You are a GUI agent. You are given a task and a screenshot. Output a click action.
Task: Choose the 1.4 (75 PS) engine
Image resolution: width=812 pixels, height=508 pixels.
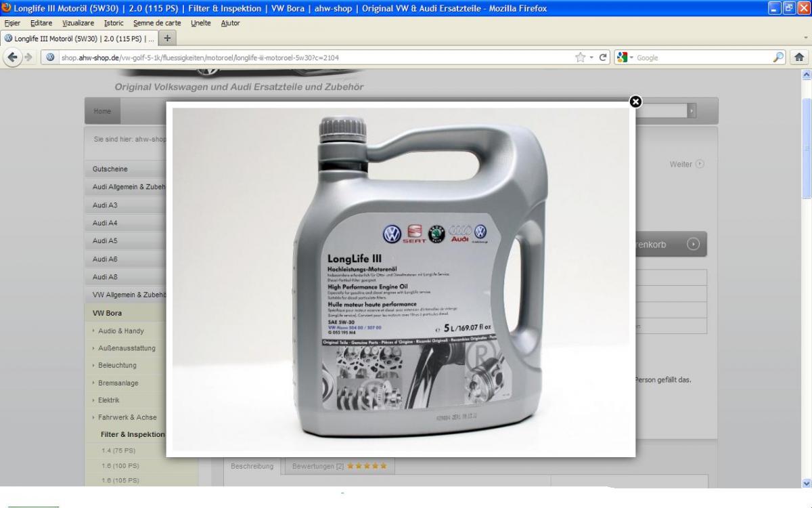[119, 449]
